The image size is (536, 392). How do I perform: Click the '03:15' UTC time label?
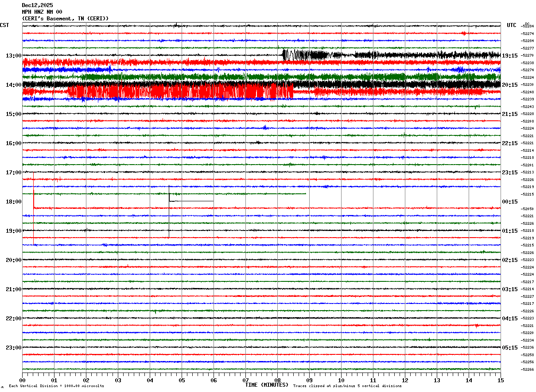tap(510, 289)
